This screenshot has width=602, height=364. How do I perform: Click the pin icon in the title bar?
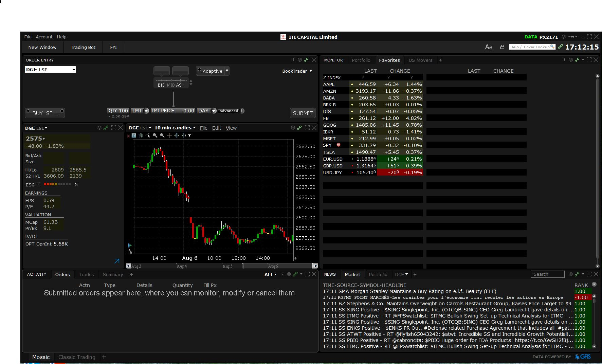[x=572, y=37]
